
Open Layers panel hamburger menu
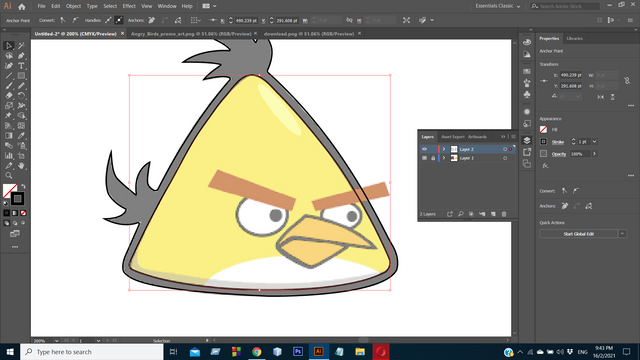pyautogui.click(x=513, y=137)
